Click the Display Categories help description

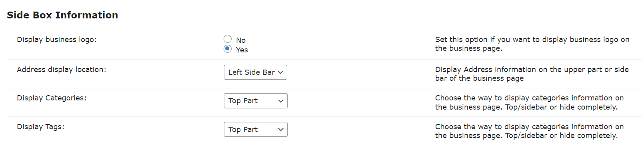tap(530, 102)
